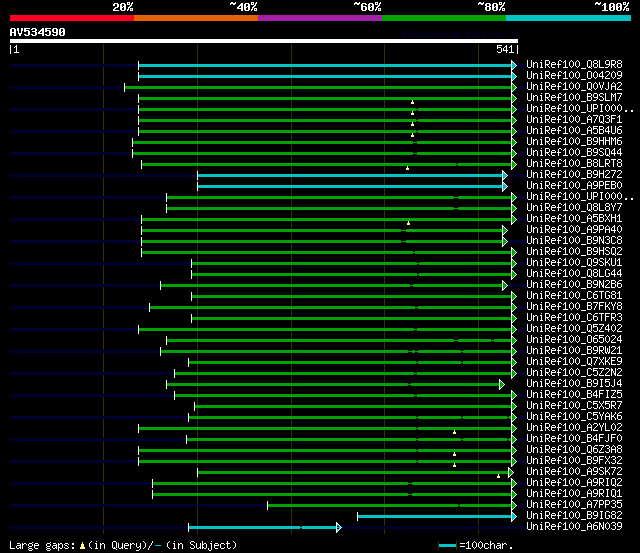Select the UniRef100_A7PP35 label
This screenshot has height=553, width=640.
[574, 505]
